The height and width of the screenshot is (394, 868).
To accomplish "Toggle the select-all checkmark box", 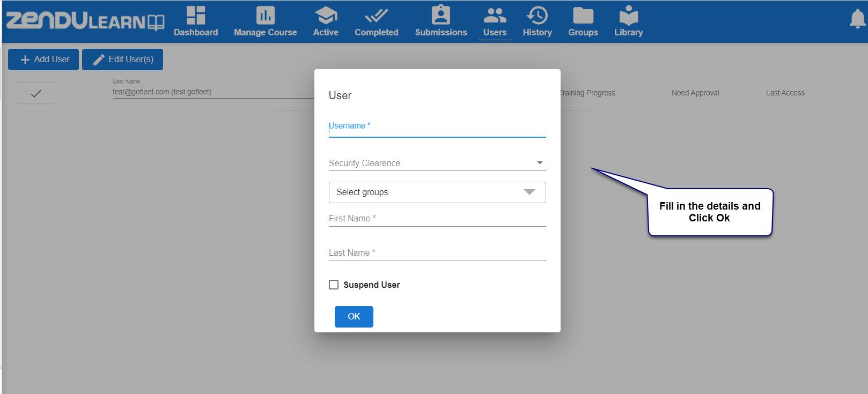I will 36,93.
